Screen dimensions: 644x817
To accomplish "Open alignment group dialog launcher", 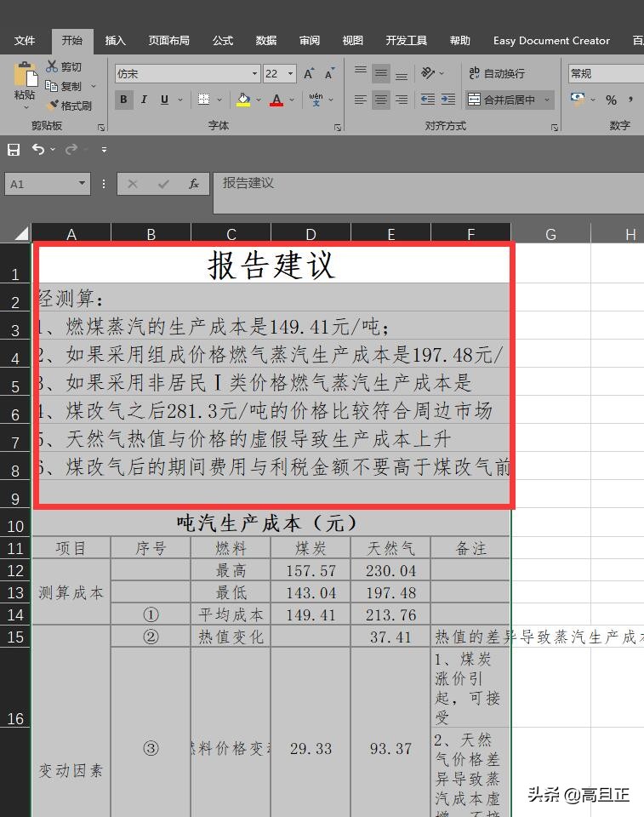I will 555,127.
